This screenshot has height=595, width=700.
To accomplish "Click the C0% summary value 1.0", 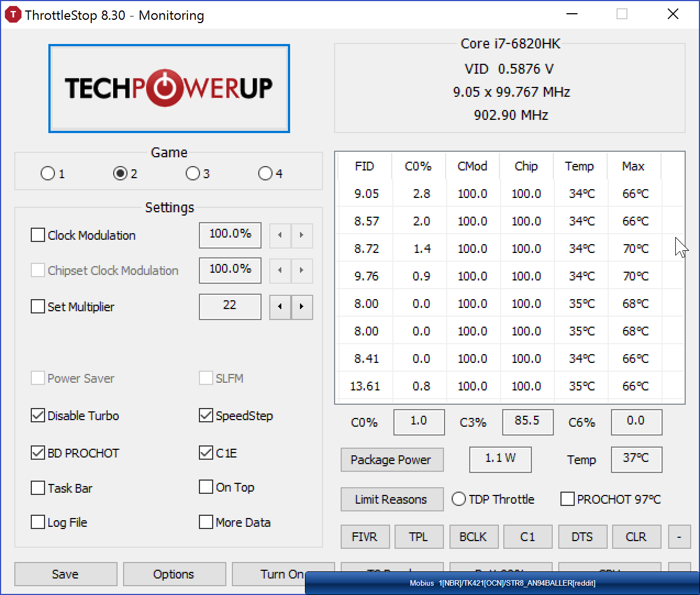I will tap(419, 422).
